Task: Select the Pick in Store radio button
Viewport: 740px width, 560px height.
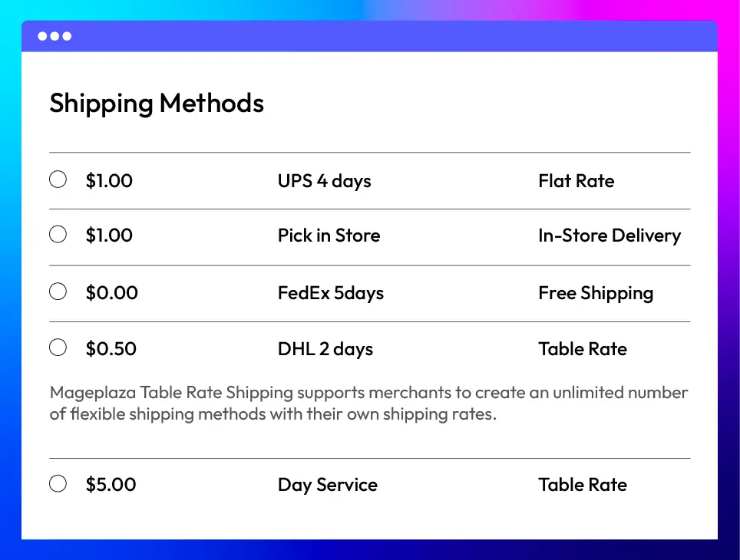Action: click(58, 234)
